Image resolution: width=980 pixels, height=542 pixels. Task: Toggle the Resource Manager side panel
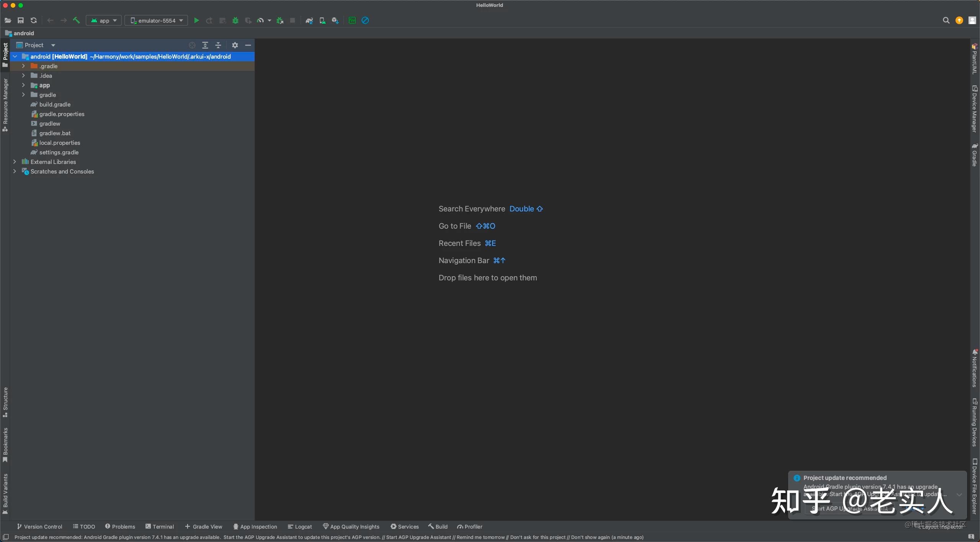(5, 104)
